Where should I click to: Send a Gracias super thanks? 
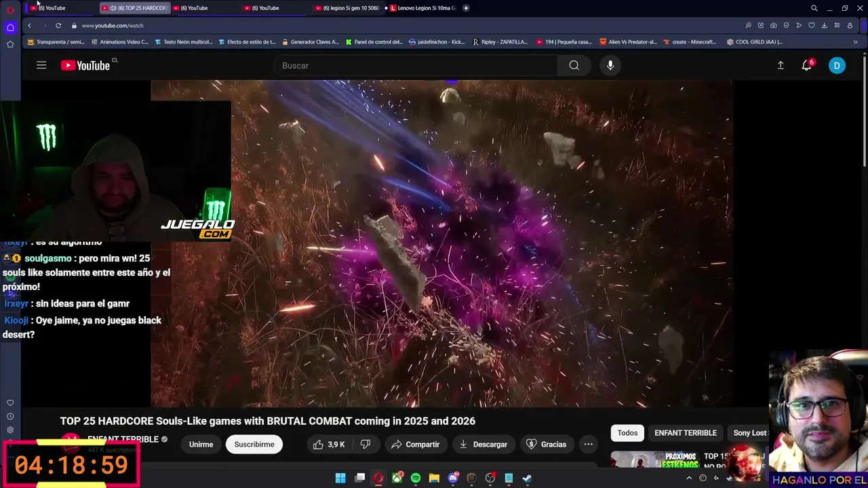coord(546,444)
